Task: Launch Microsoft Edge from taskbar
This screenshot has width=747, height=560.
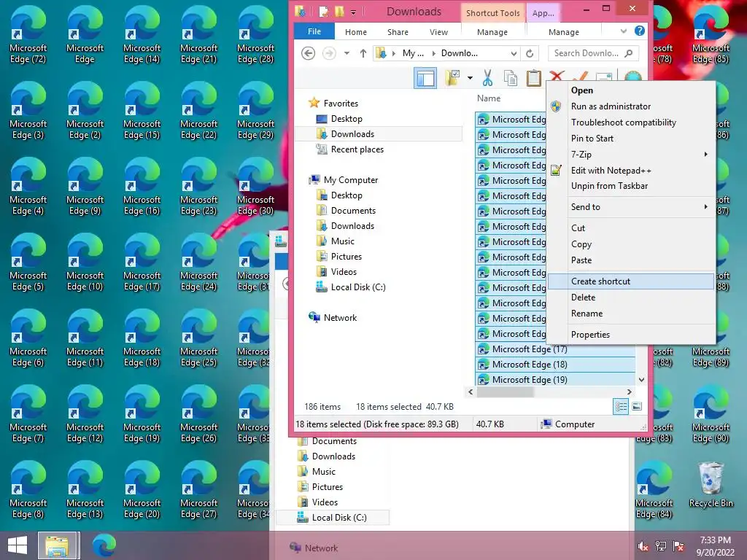Action: click(x=104, y=545)
